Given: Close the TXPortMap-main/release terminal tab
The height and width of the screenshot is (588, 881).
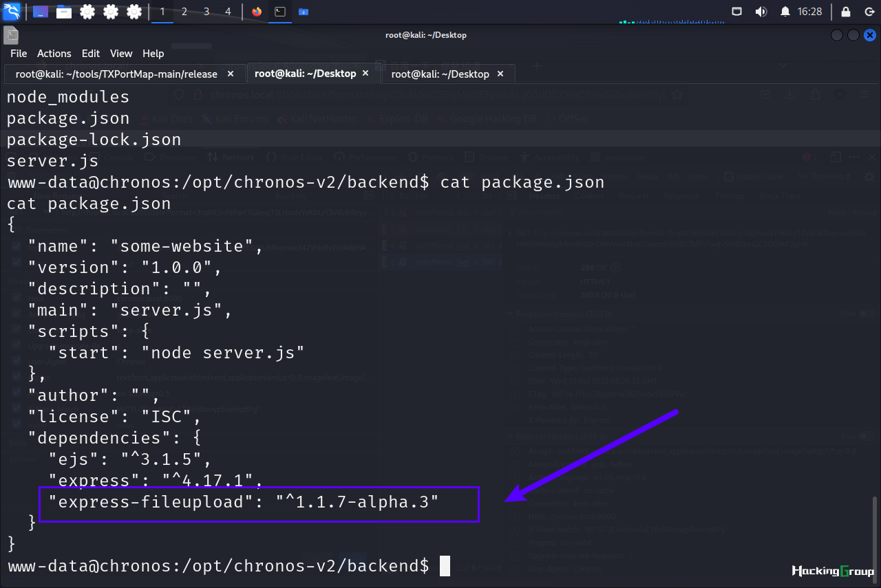Looking at the screenshot, I should pyautogui.click(x=231, y=74).
